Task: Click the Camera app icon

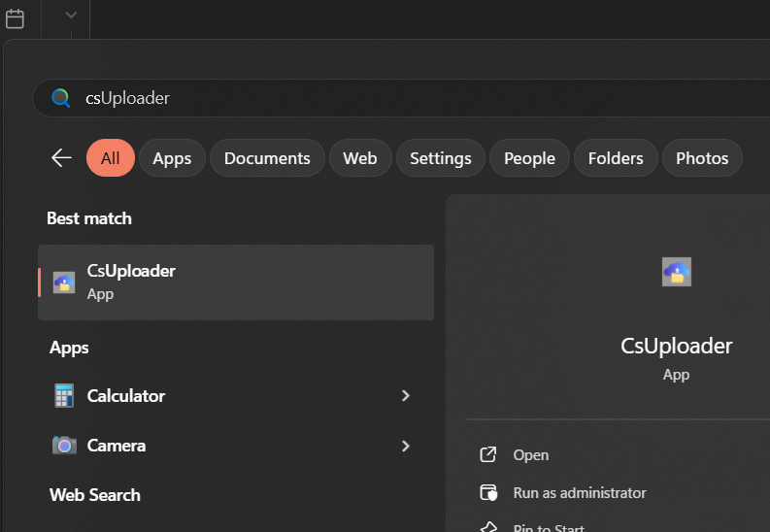Action: click(x=64, y=446)
